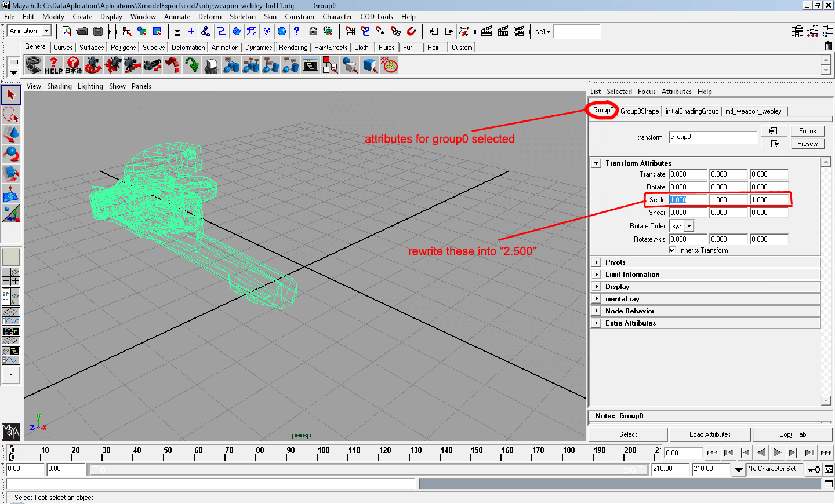835x504 pixels.
Task: Enable Snap to Grids icon
Action: tap(350, 31)
